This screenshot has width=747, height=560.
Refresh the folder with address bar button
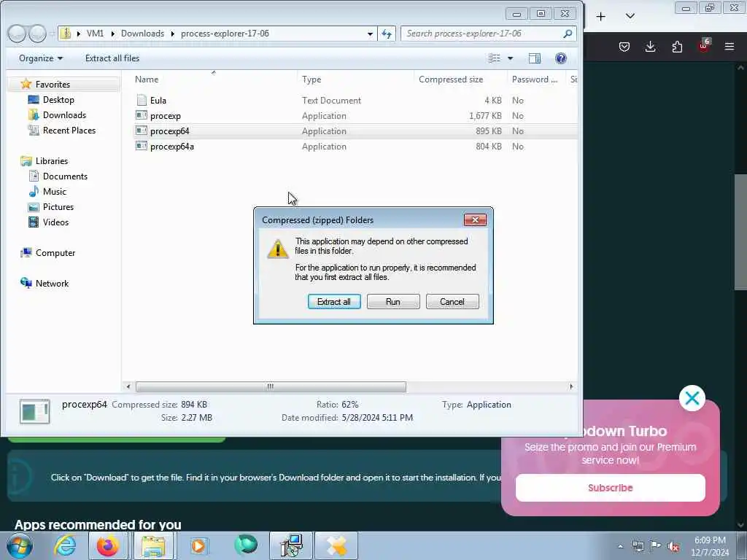click(387, 34)
